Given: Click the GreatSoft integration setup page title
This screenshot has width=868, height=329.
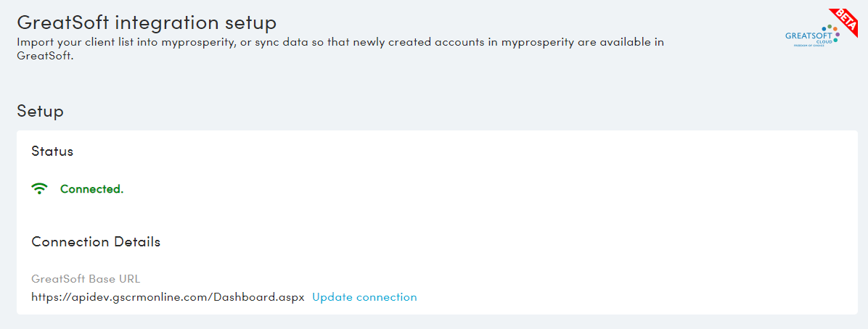Looking at the screenshot, I should click(147, 22).
